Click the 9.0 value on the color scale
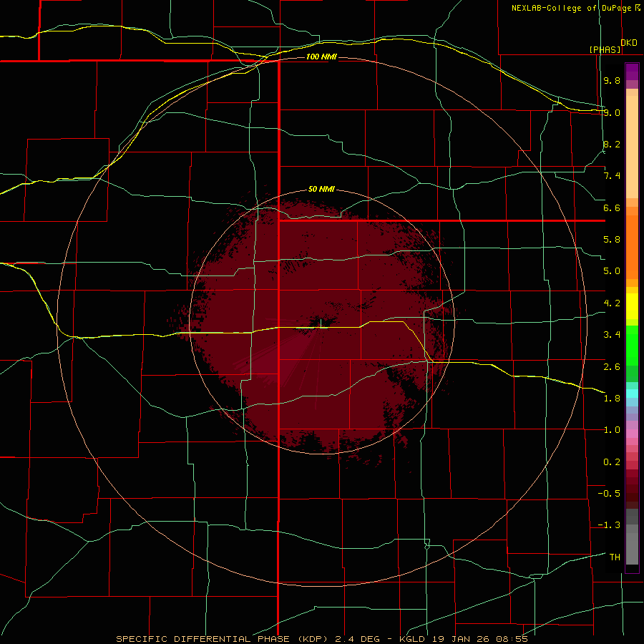Screen dimensions: 644x644 612,112
